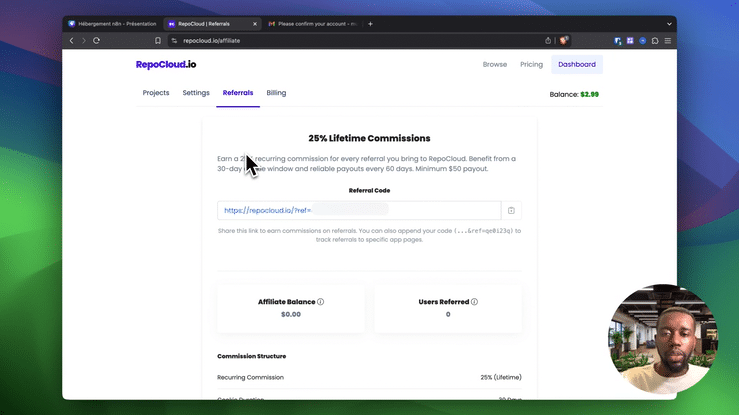The image size is (739, 415).
Task: Click the Browse navigation link
Action: click(x=495, y=65)
